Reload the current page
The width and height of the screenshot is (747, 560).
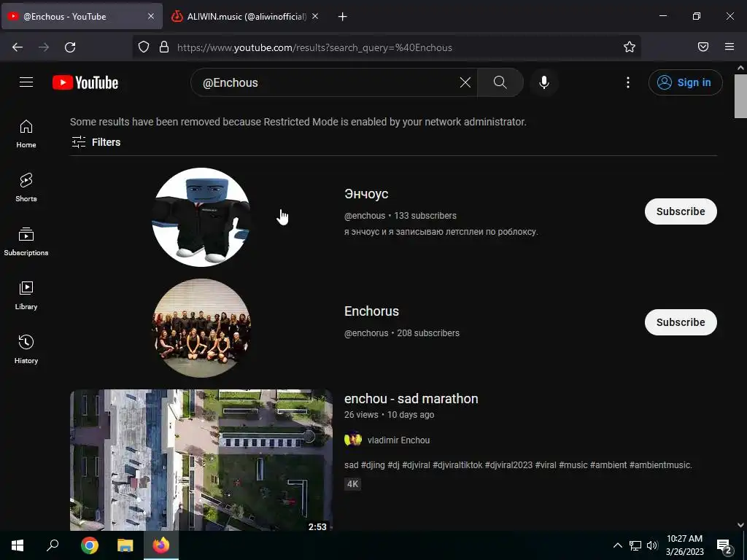70,47
